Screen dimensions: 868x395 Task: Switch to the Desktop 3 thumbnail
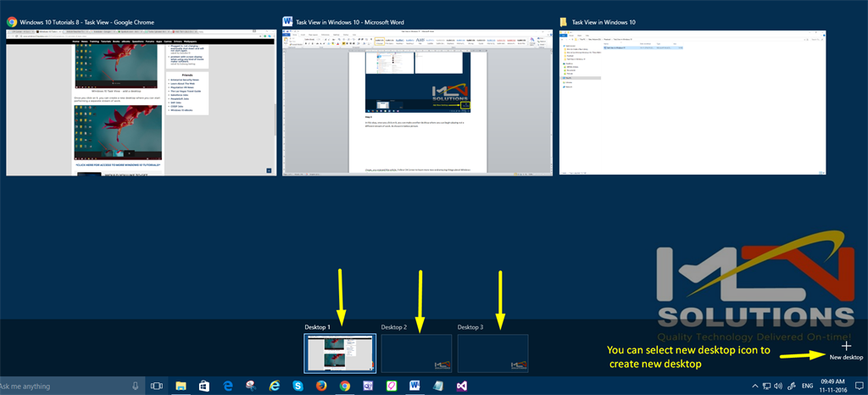tap(492, 353)
